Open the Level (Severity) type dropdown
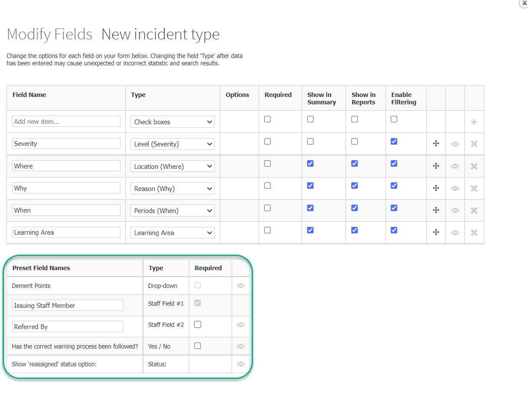Image resolution: width=528 pixels, height=420 pixels. (x=172, y=144)
